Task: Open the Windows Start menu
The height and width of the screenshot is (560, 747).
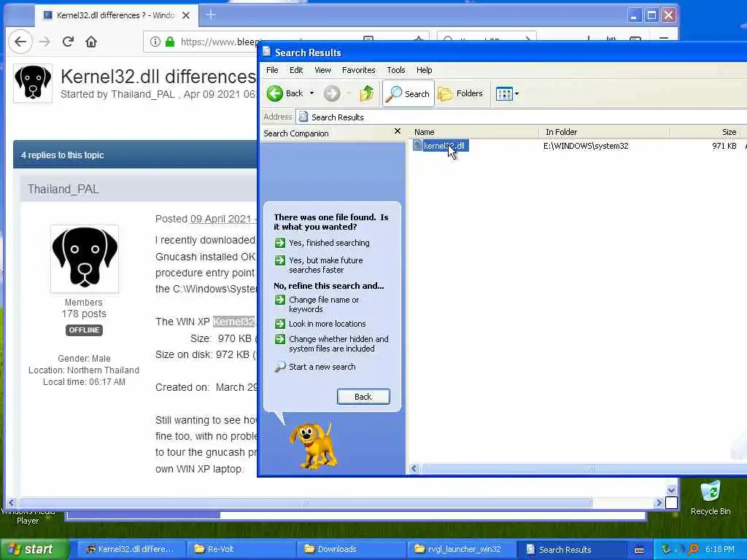Action: click(34, 549)
